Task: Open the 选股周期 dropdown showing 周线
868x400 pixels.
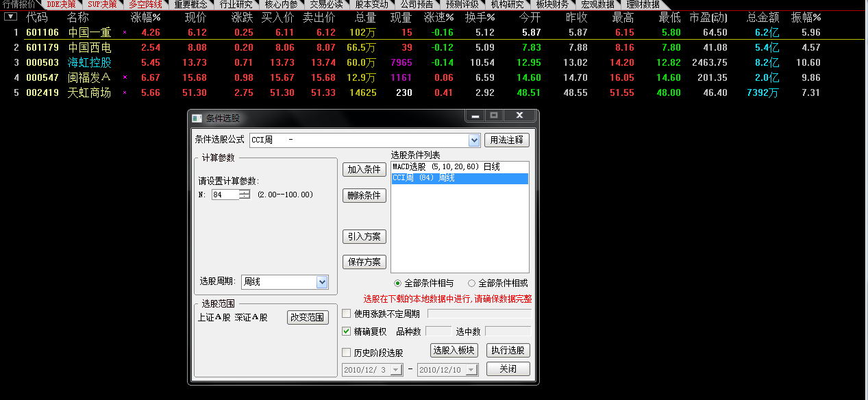Action: (x=321, y=282)
